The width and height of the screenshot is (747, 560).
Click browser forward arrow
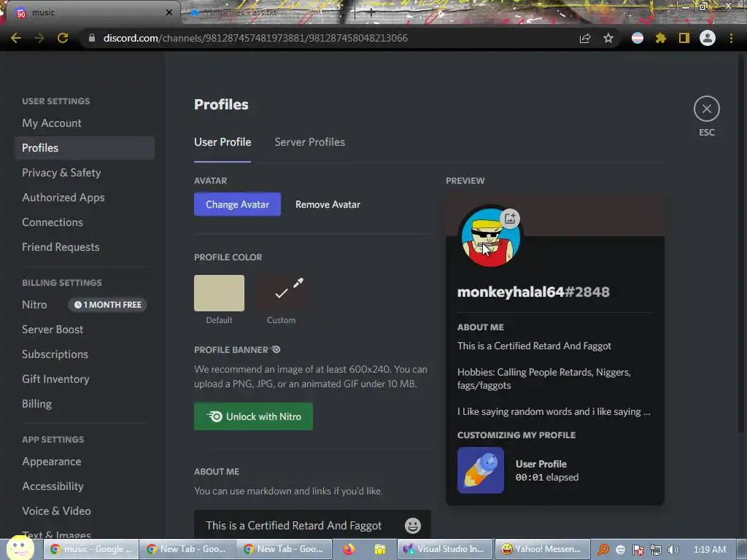click(39, 38)
